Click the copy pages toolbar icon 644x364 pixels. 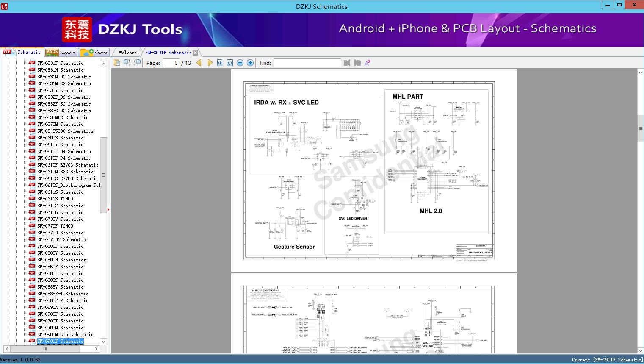coord(117,63)
